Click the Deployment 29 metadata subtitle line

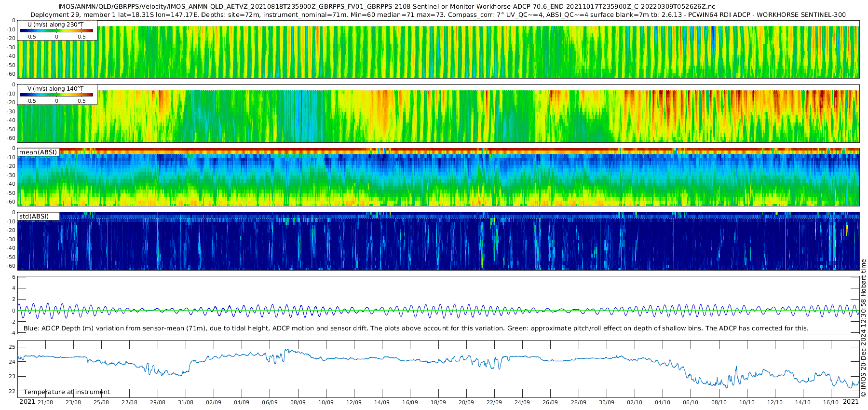click(x=438, y=14)
